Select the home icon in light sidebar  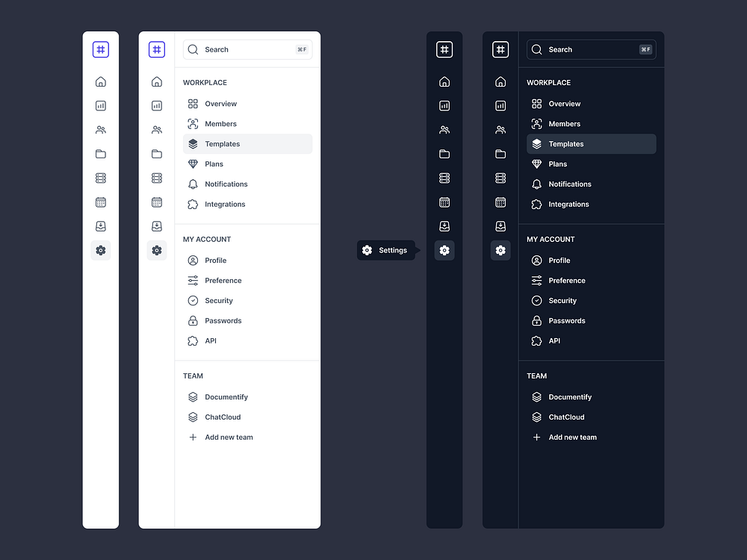[x=101, y=81]
